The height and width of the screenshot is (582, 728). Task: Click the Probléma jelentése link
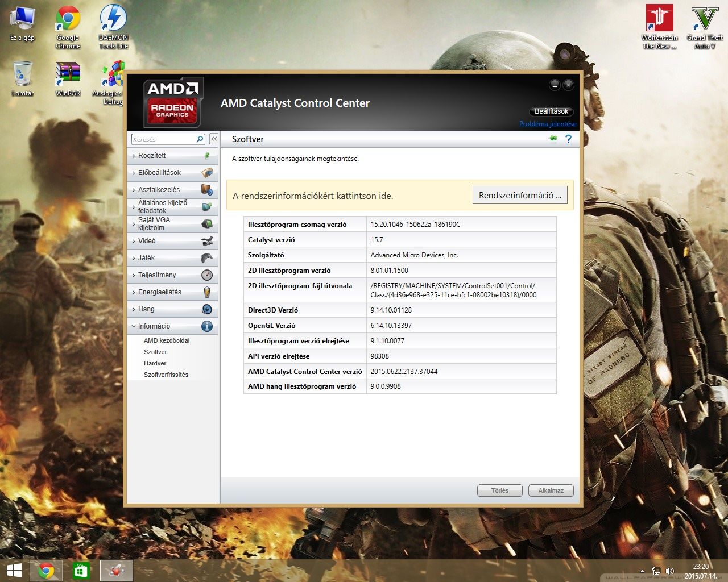click(x=548, y=124)
